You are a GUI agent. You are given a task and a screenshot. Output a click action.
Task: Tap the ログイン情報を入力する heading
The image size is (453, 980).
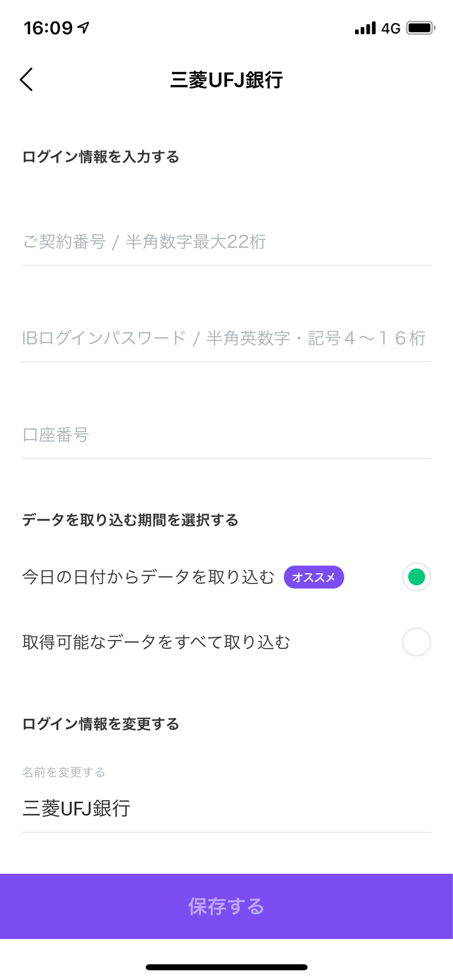[x=101, y=157]
